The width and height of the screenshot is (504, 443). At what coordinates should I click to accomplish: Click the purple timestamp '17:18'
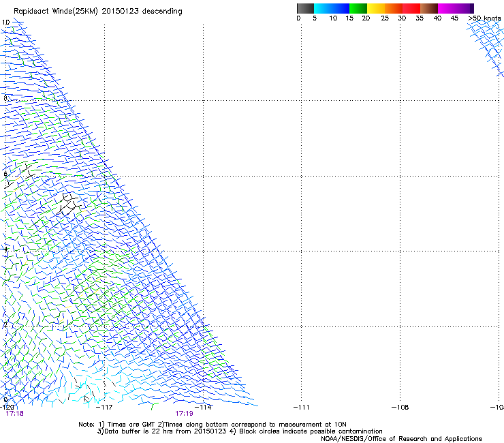tap(14, 414)
